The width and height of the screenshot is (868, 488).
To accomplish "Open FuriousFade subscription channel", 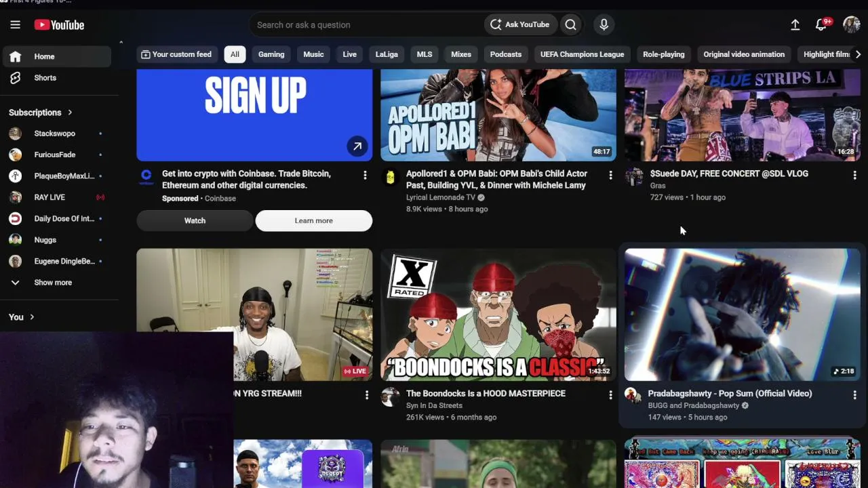I will click(x=56, y=155).
